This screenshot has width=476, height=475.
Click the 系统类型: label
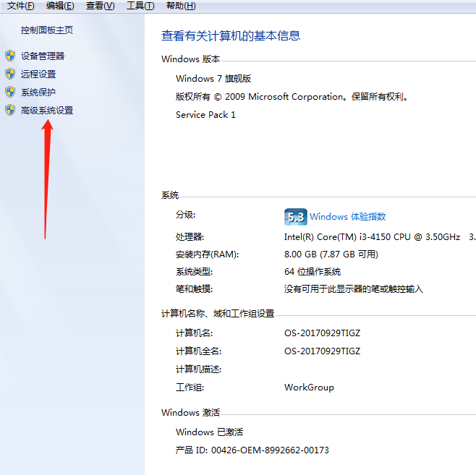pos(194,271)
